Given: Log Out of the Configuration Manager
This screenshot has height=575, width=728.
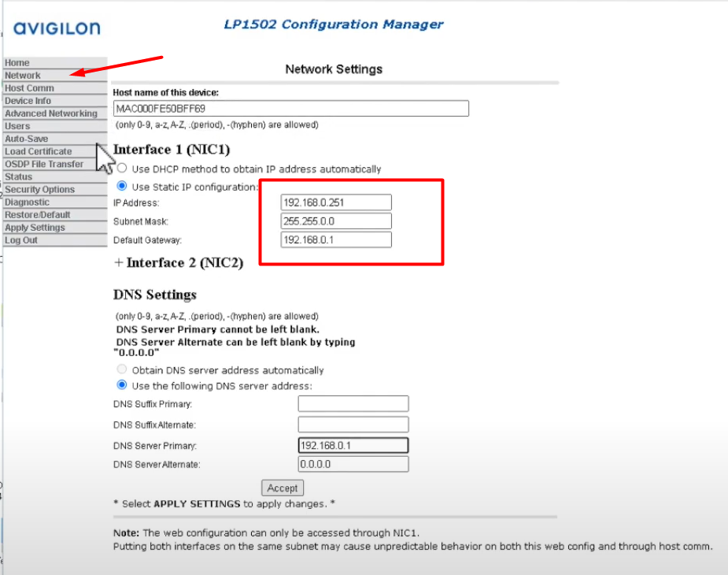Looking at the screenshot, I should (20, 239).
